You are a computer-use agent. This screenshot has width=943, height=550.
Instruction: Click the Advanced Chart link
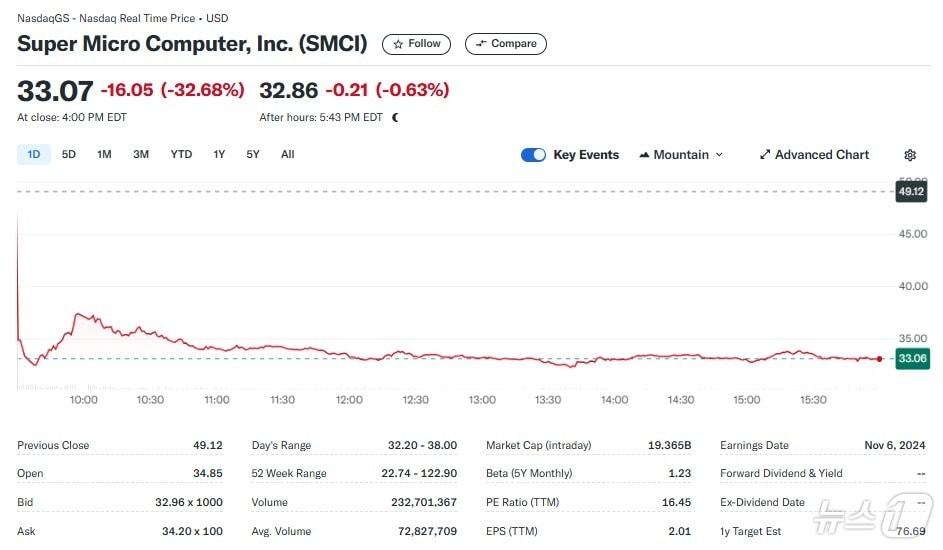pos(822,155)
